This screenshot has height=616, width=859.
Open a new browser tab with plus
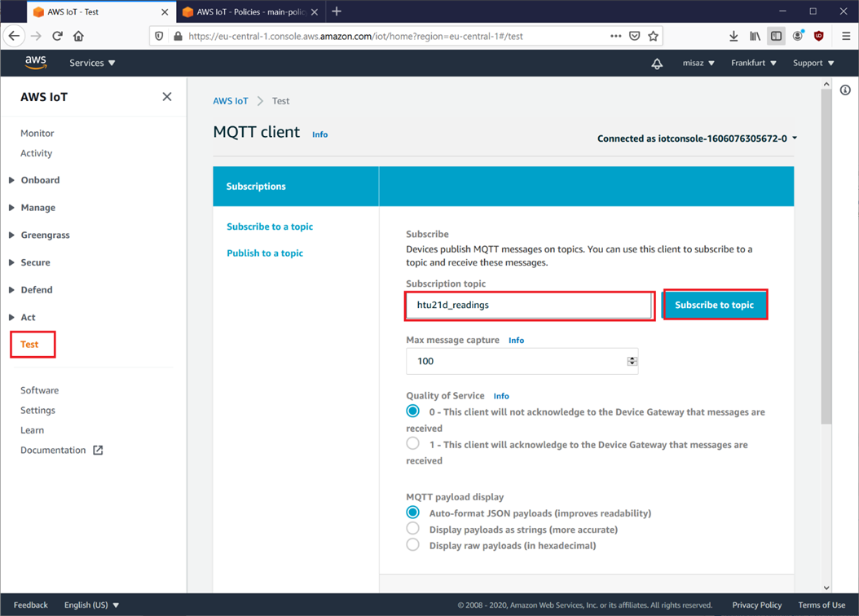pos(337,11)
